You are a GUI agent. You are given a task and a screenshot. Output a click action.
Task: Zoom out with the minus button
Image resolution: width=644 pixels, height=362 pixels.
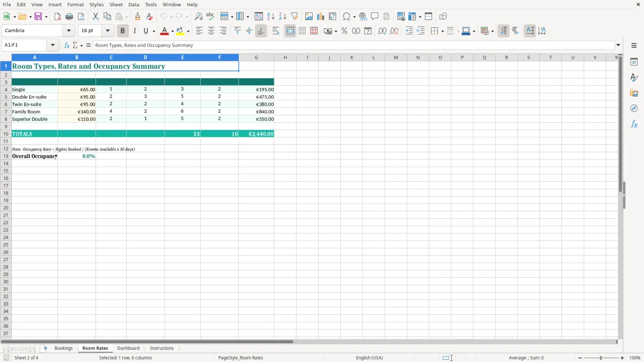[x=580, y=358]
